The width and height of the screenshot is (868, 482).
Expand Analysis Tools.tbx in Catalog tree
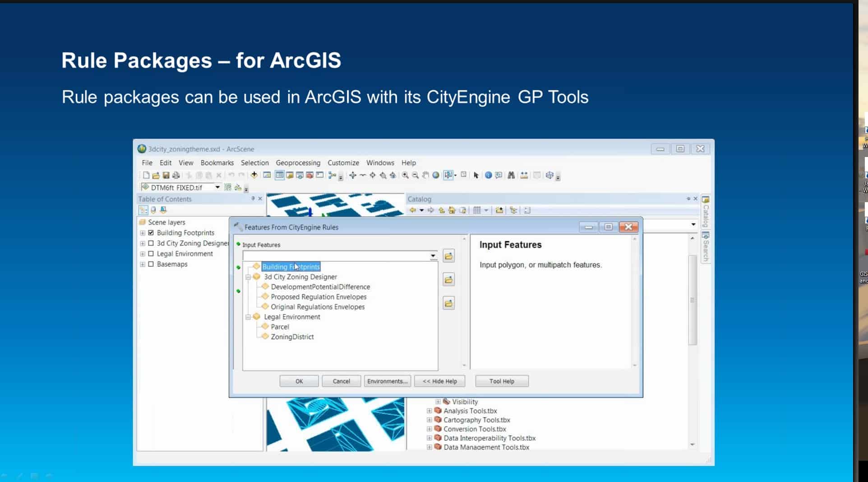point(429,411)
